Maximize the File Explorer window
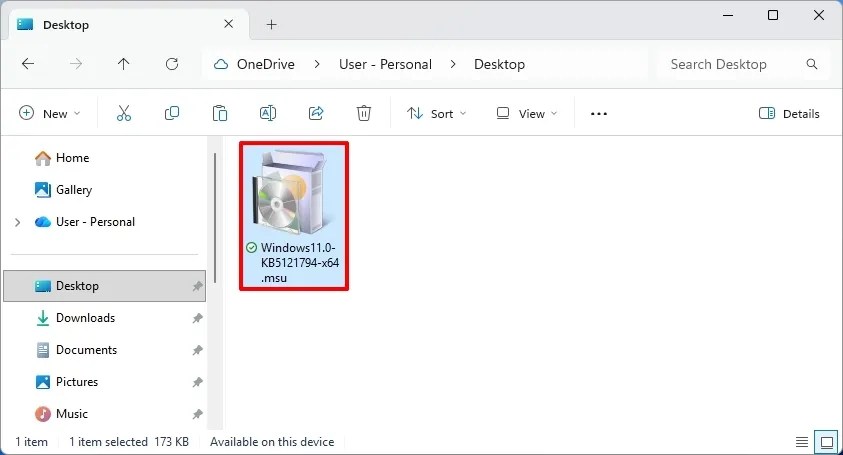The height and width of the screenshot is (455, 843). click(x=773, y=15)
